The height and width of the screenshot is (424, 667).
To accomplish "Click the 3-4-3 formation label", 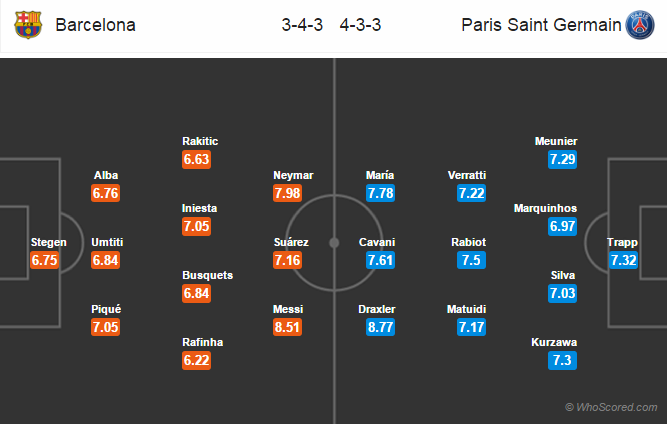I will click(x=302, y=25).
